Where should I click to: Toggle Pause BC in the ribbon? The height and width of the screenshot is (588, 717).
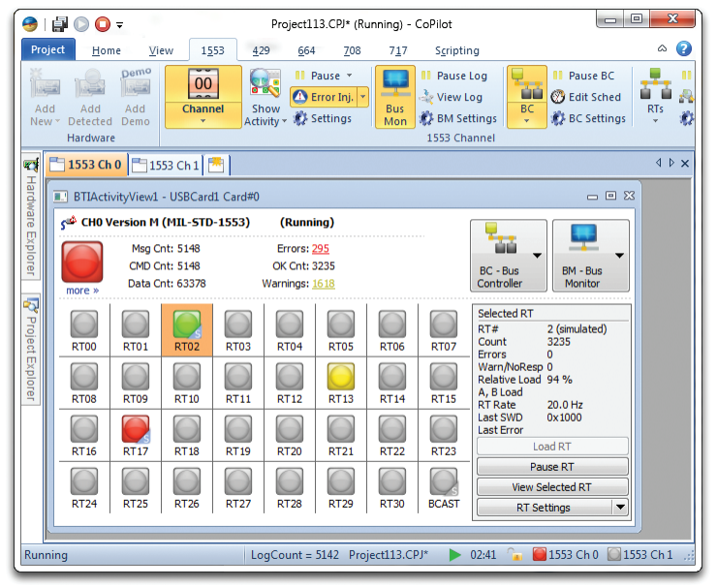pyautogui.click(x=559, y=76)
